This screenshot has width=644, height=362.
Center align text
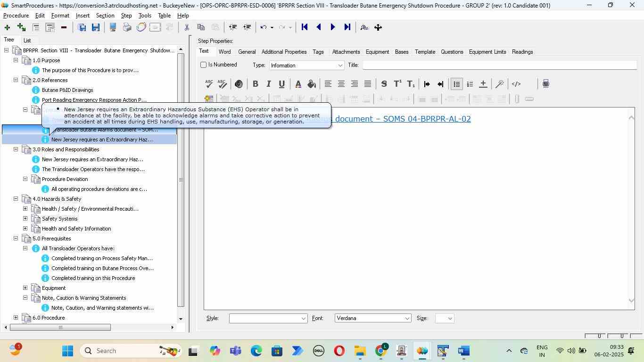tap(341, 84)
